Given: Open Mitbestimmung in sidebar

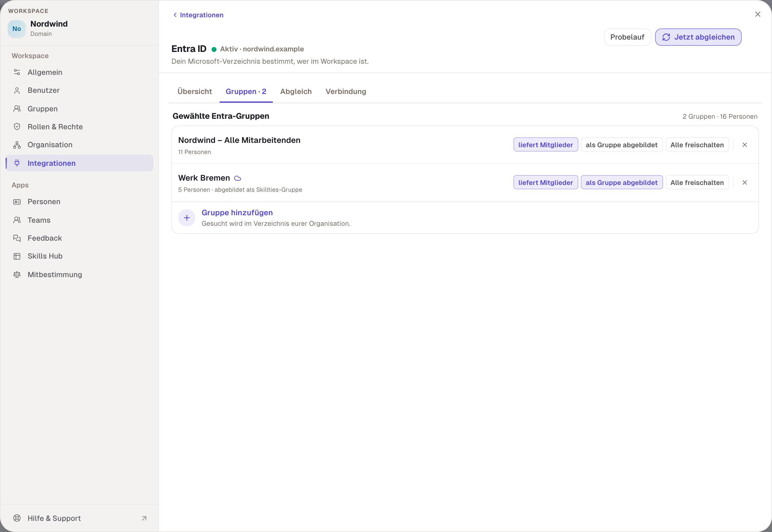Looking at the screenshot, I should point(79,274).
